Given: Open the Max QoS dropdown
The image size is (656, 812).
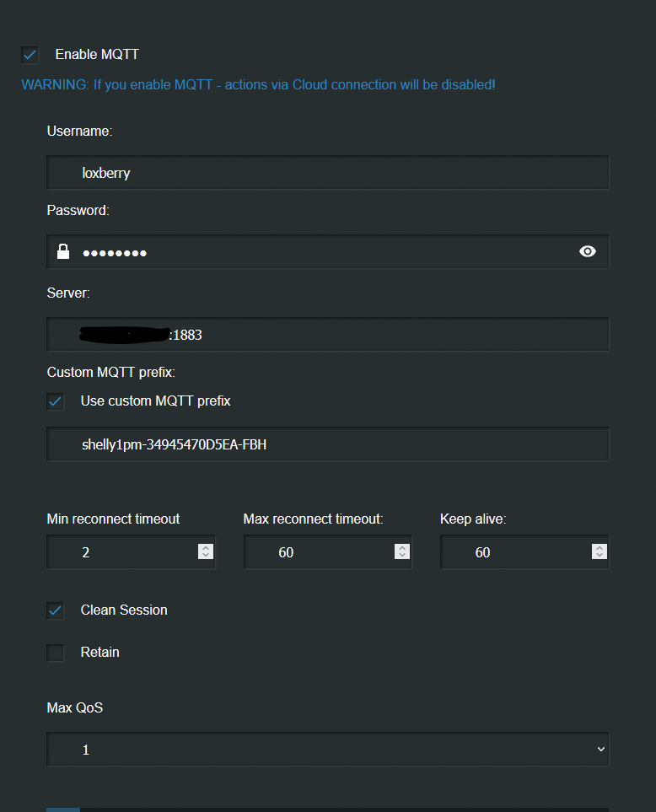Looking at the screenshot, I should click(x=328, y=749).
